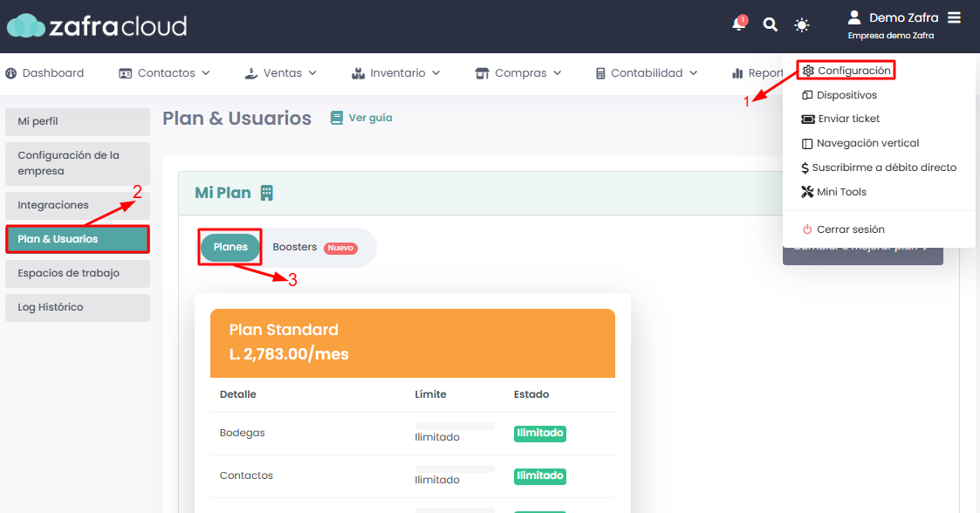Select the Planes tab
This screenshot has width=980, height=513.
pos(230,248)
